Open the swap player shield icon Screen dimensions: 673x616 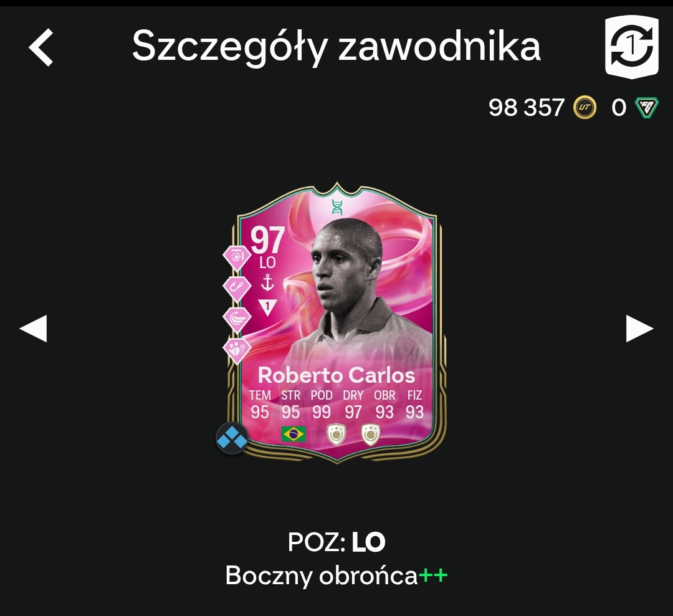[x=632, y=47]
